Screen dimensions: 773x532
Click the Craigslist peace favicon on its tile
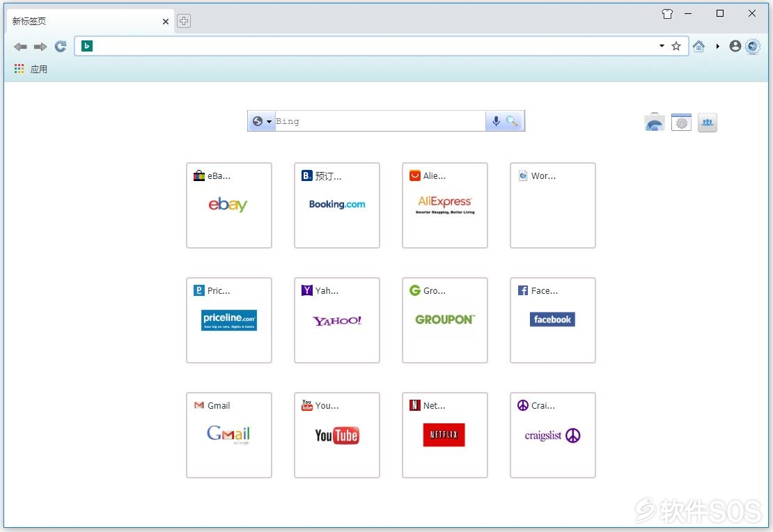click(x=523, y=405)
